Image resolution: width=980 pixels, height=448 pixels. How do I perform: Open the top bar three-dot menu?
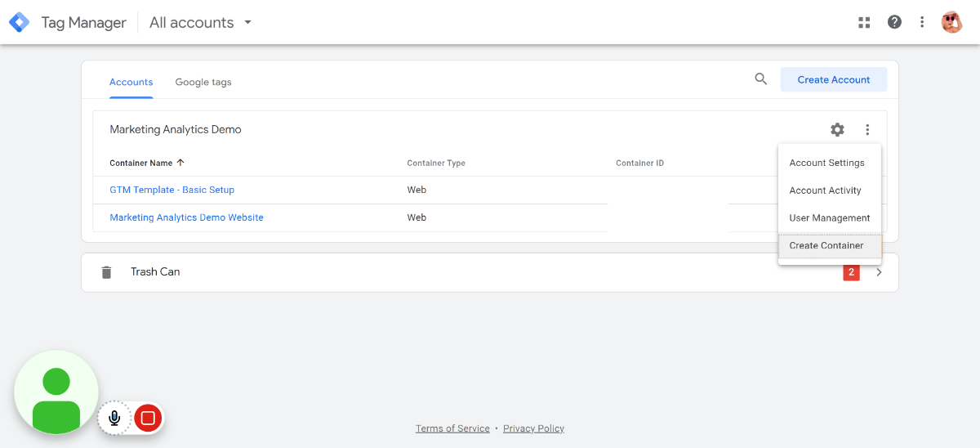[x=922, y=22]
